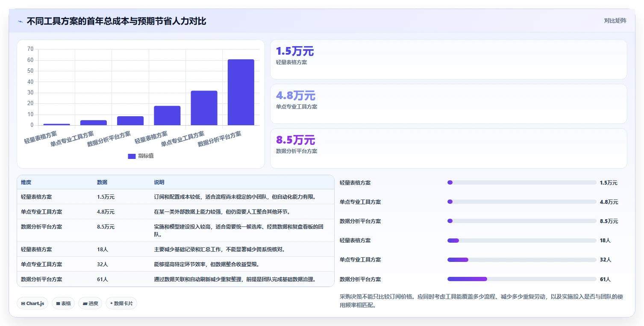Click the chart bar reaching about 32
644x326 pixels.
204,108
